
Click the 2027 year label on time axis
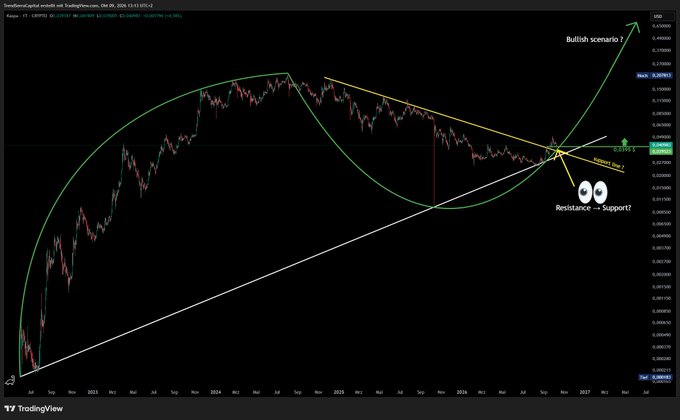coord(585,392)
